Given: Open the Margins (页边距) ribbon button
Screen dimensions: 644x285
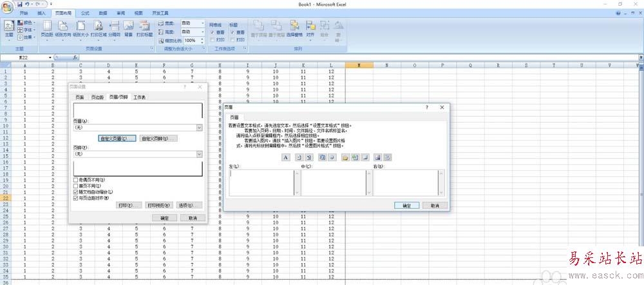Looking at the screenshot, I should 47,30.
